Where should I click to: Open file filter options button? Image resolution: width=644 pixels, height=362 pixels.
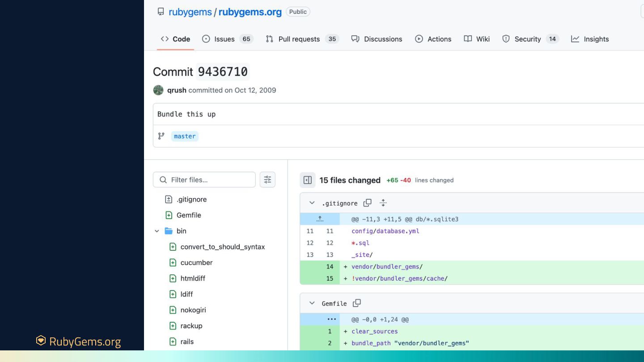coord(267,180)
